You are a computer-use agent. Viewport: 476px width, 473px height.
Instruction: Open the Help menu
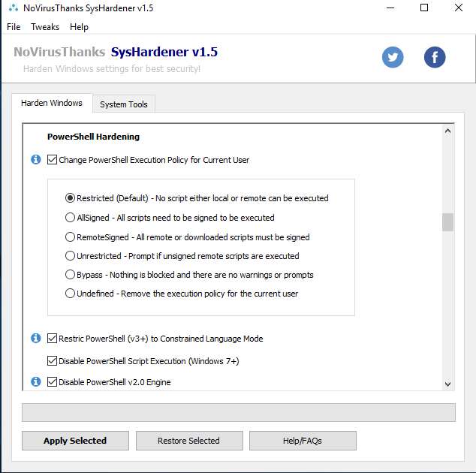coord(79,27)
